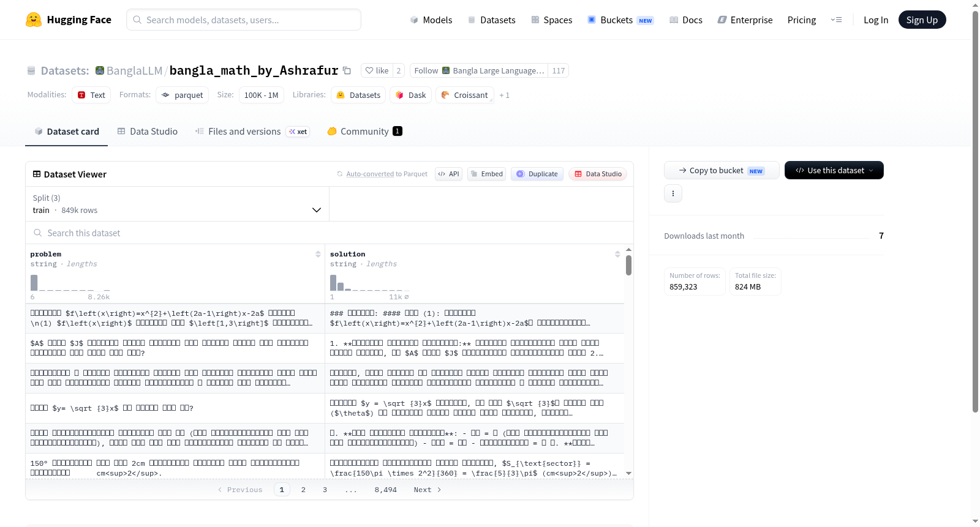Image resolution: width=980 pixels, height=527 pixels.
Task: Open the Community tab
Action: pyautogui.click(x=364, y=131)
